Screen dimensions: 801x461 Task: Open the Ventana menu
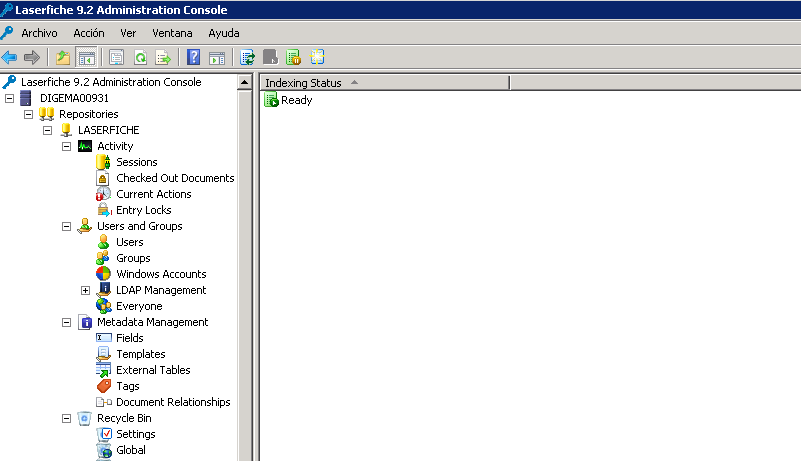(172, 33)
